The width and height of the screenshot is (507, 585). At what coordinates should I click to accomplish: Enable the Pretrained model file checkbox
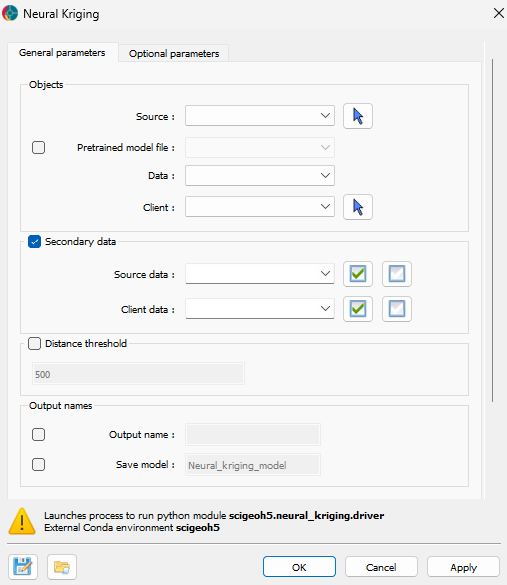(38, 147)
